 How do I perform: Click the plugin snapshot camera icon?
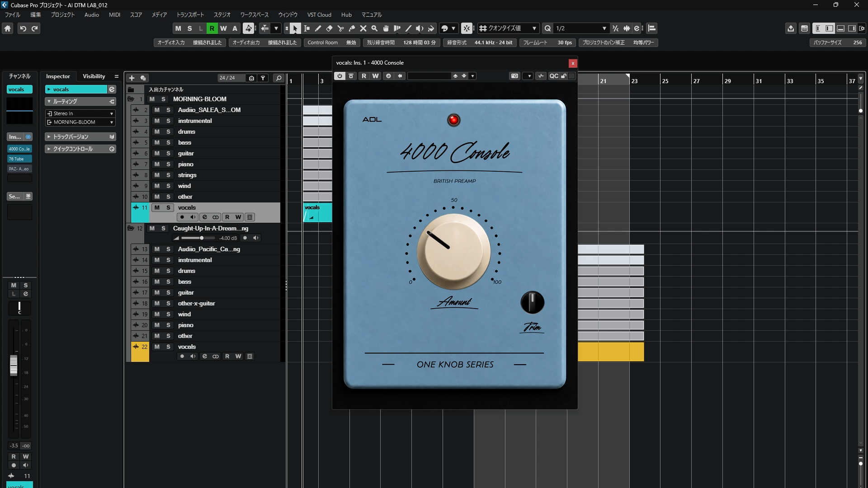click(514, 76)
